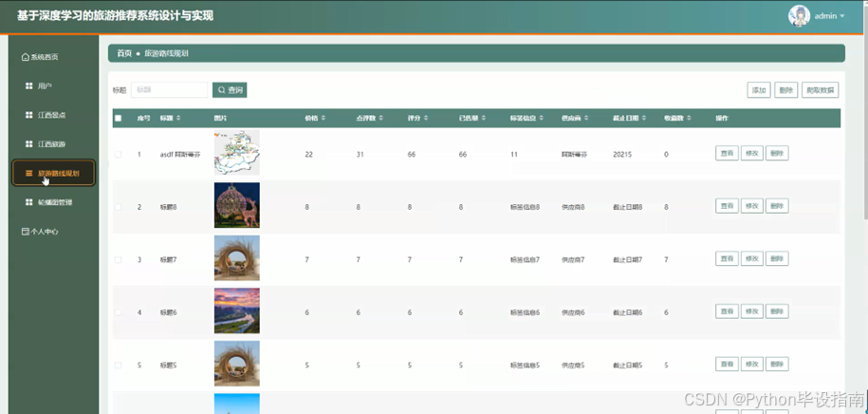Click the card icon beside 个人中心
Image resolution: width=868 pixels, height=414 pixels.
(x=25, y=232)
